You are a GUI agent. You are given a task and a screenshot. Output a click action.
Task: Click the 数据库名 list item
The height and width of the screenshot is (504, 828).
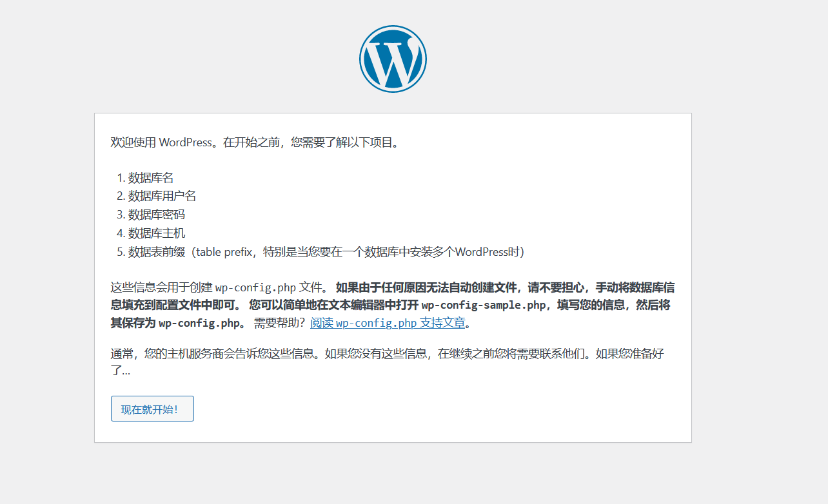click(151, 178)
